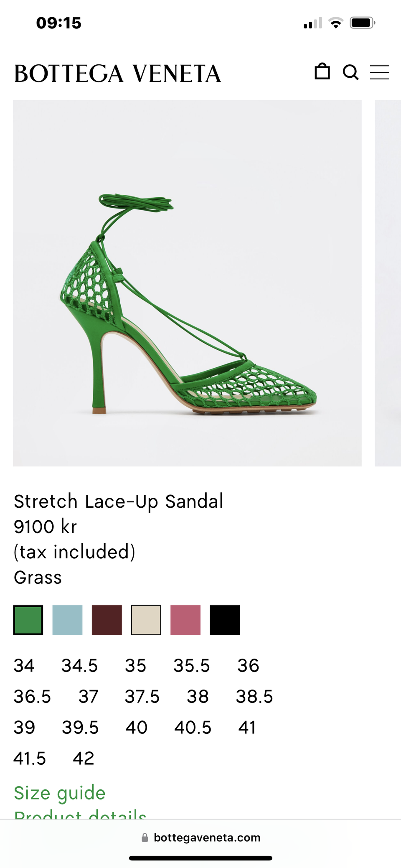Choose the light blue color swatch
The width and height of the screenshot is (401, 868).
point(67,620)
